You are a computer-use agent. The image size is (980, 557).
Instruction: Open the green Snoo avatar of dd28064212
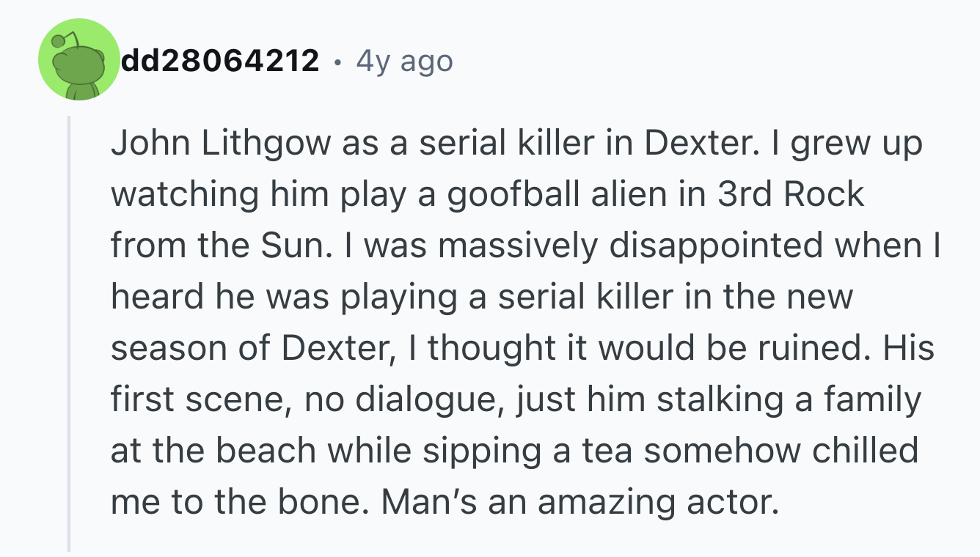coord(78,59)
